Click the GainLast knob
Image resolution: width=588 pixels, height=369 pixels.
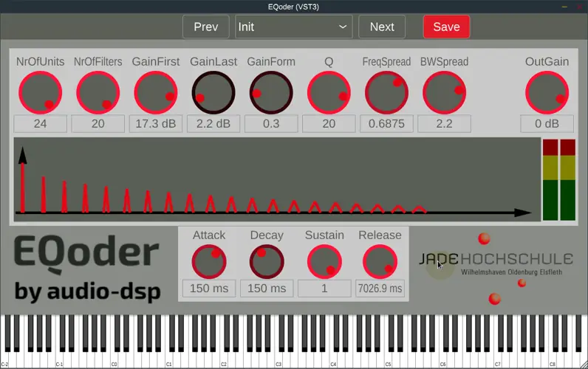(x=213, y=93)
